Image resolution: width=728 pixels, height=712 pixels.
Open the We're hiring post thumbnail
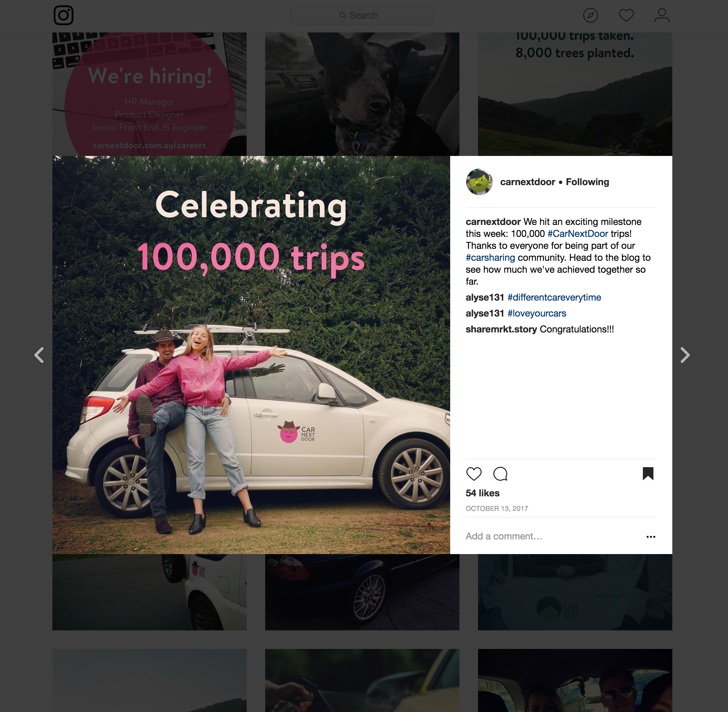point(150,94)
